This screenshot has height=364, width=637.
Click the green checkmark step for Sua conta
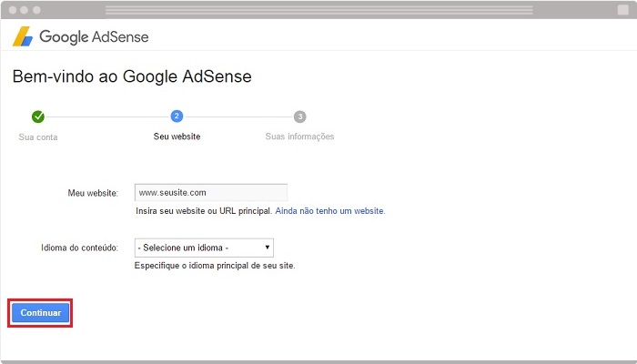(x=38, y=116)
